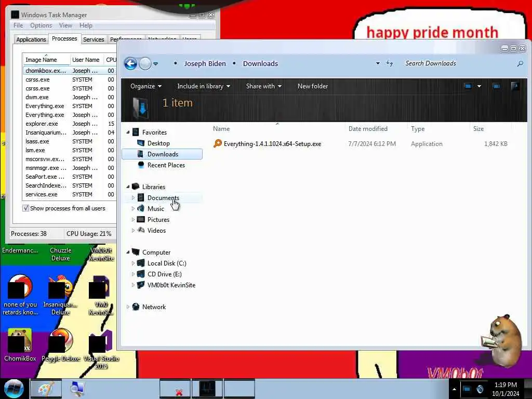532x399 pixels.
Task: Select services.exe process row
Action: point(70,194)
